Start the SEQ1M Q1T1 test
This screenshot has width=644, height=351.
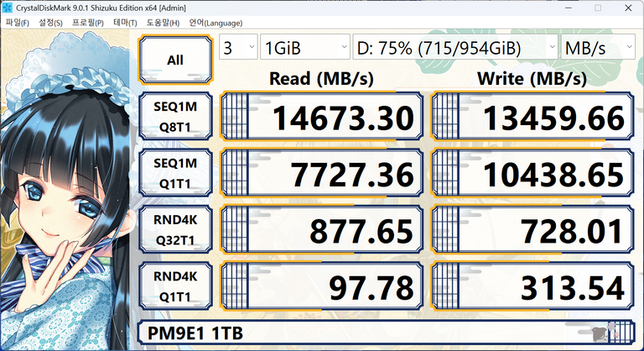[x=175, y=173]
